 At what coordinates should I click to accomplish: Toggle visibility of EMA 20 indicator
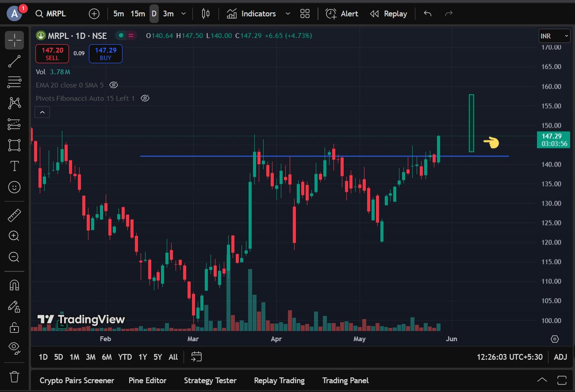(x=114, y=85)
